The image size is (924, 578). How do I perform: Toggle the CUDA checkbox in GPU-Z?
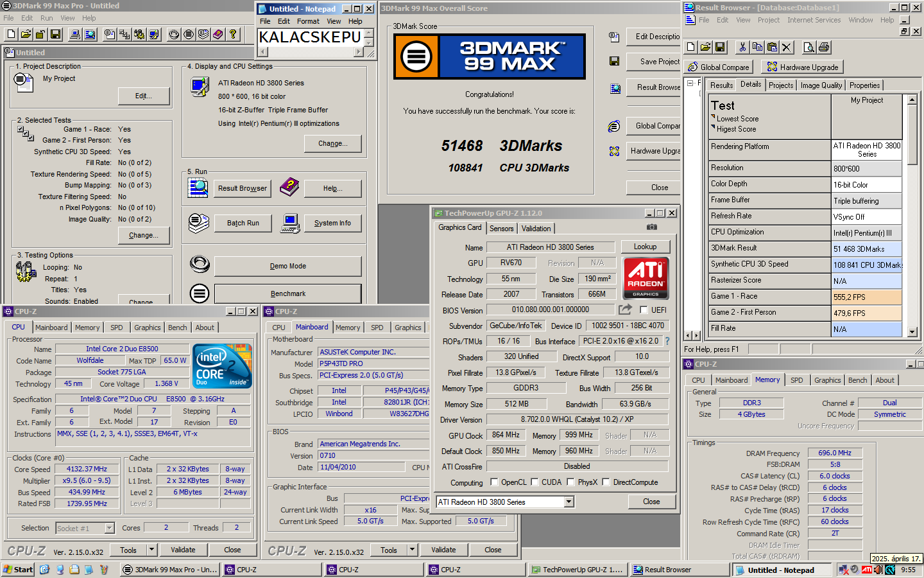click(534, 482)
